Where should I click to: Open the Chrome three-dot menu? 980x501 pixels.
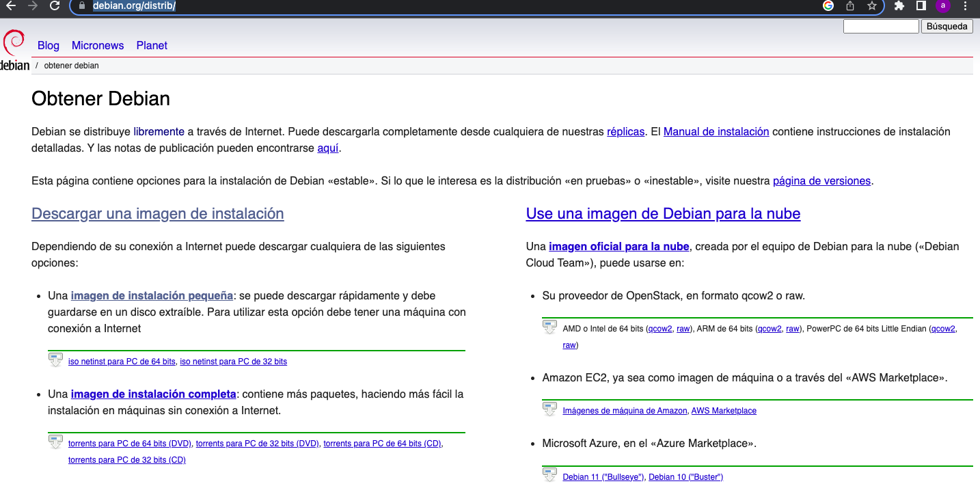pos(965,6)
